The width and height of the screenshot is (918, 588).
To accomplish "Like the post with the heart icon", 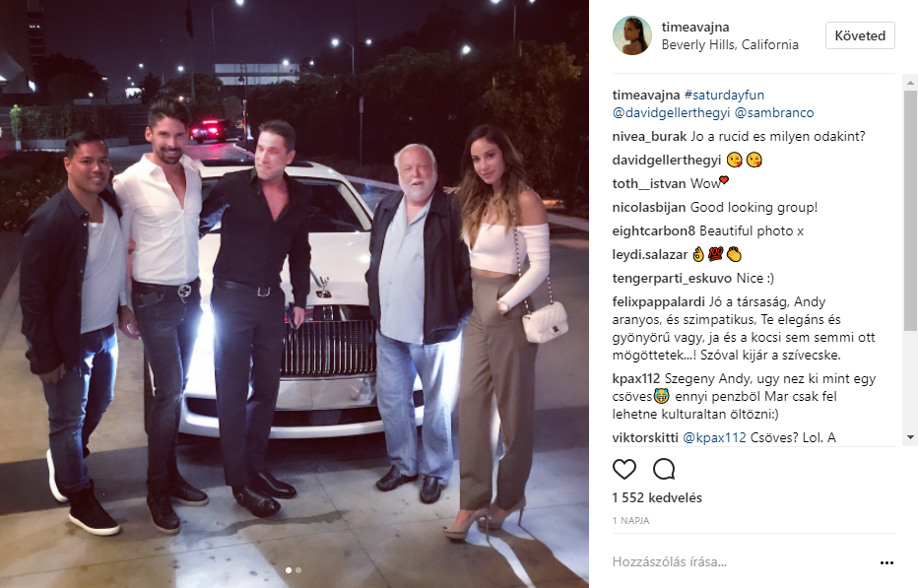I will (x=624, y=469).
